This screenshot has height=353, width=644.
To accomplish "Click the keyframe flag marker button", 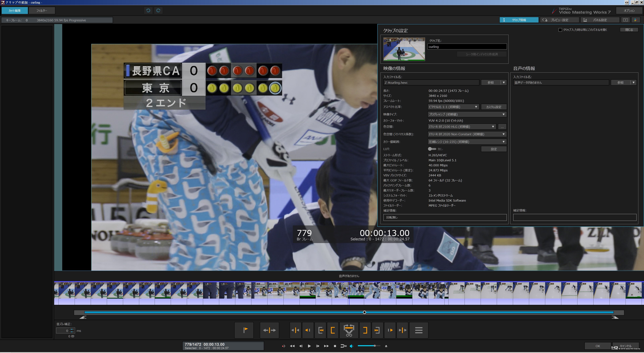I will click(x=244, y=330).
